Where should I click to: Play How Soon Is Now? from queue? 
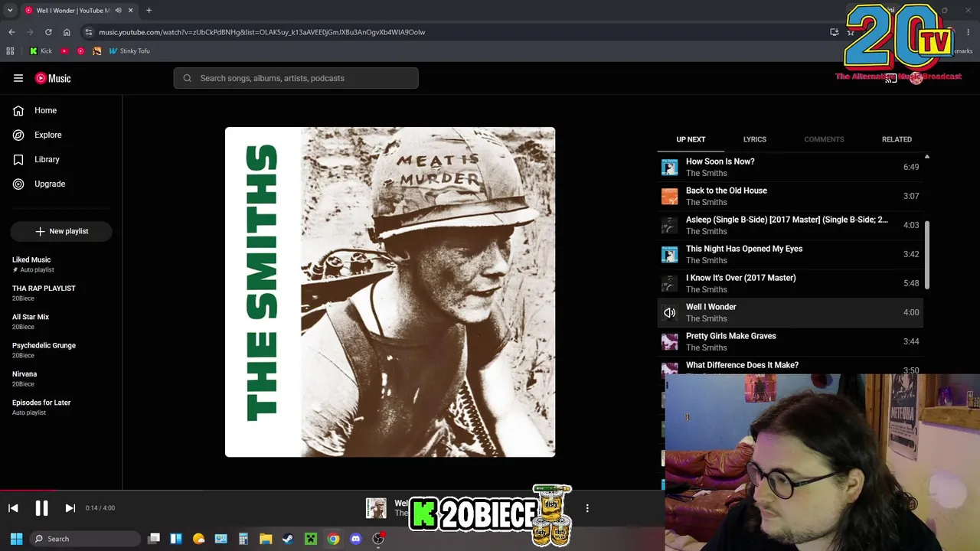point(790,167)
